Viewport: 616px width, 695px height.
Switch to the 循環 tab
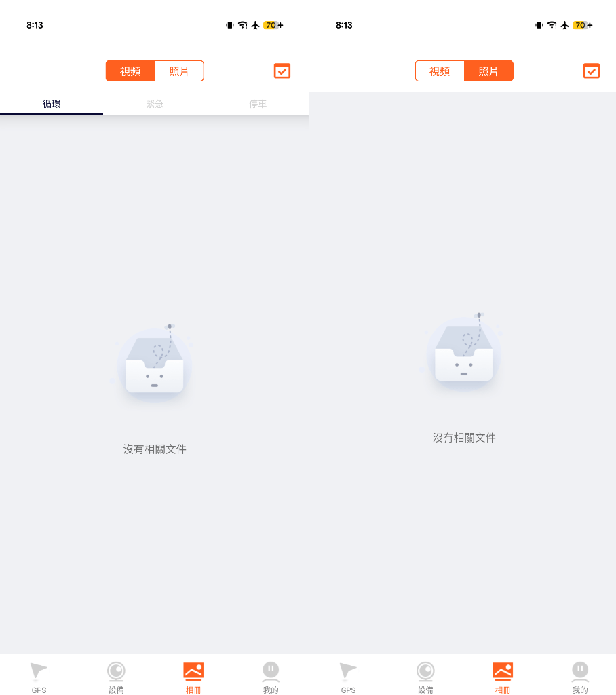(52, 104)
